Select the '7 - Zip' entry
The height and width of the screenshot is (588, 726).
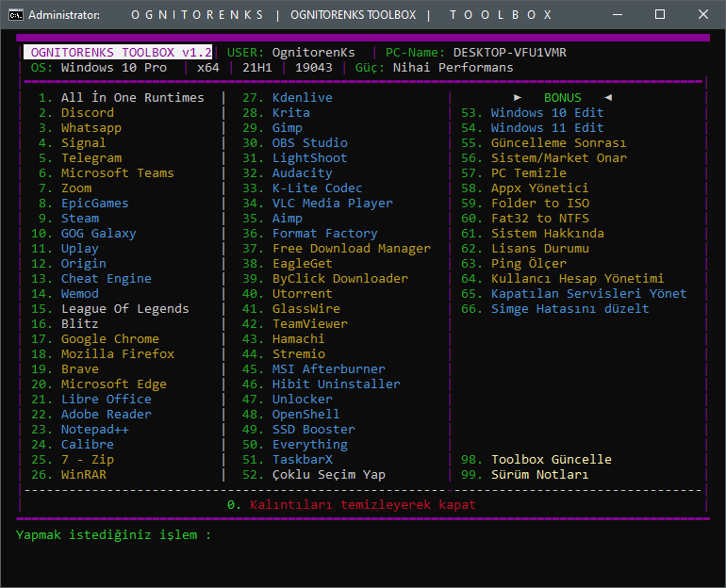tap(88, 460)
